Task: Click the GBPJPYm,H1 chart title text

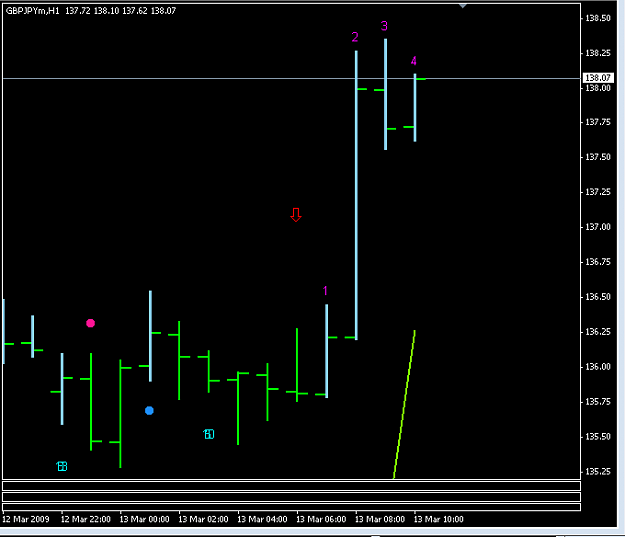Action: [x=33, y=11]
